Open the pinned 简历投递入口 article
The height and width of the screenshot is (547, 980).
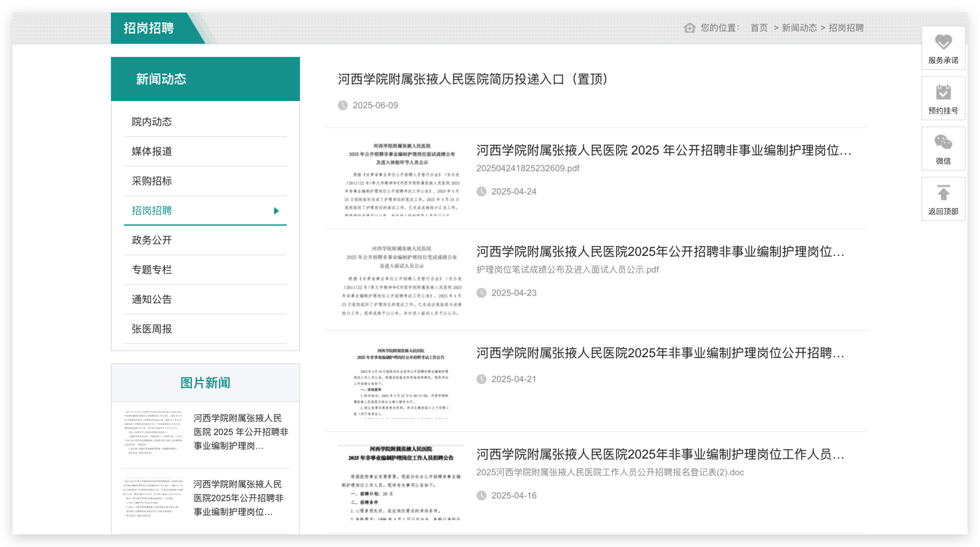point(473,80)
